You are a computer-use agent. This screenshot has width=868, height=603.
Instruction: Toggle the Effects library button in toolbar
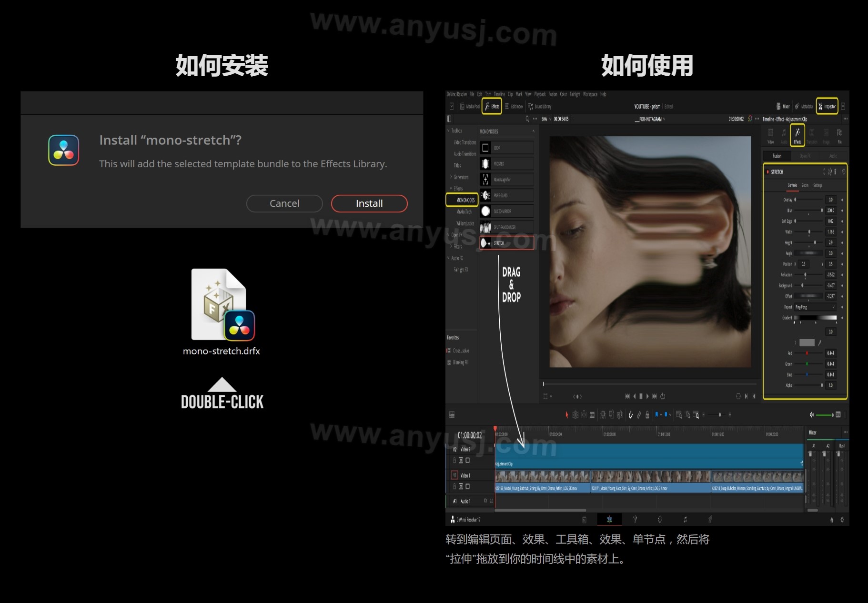tap(492, 106)
